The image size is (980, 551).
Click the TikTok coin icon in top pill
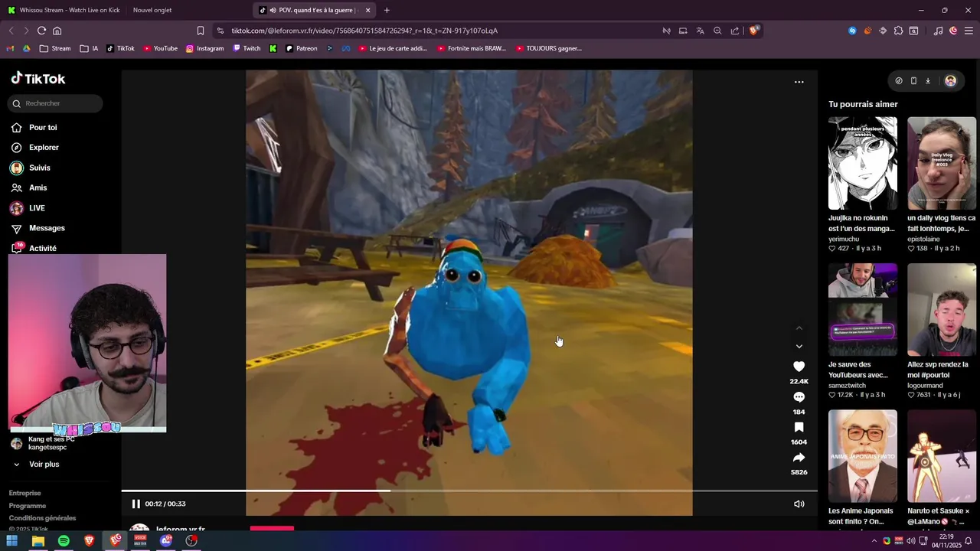point(899,80)
